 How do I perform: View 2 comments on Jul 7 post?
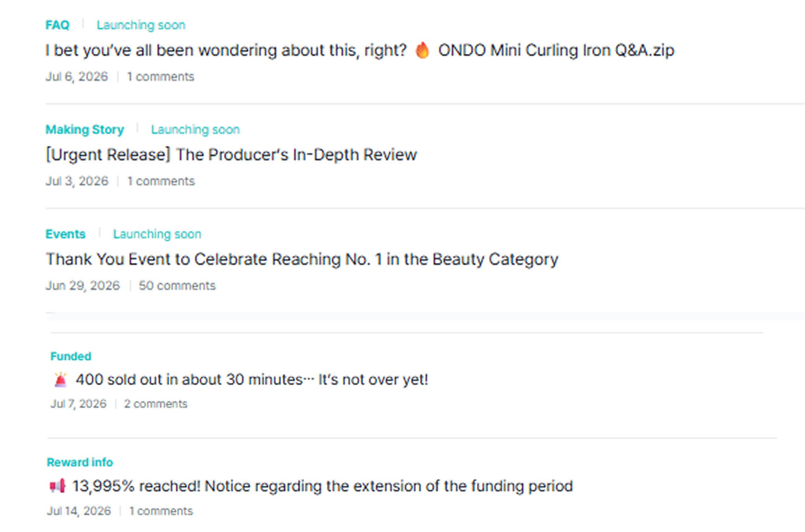point(156,404)
